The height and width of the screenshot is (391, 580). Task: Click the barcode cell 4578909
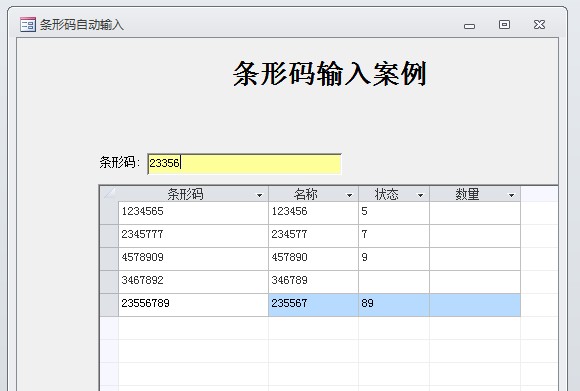click(x=193, y=259)
